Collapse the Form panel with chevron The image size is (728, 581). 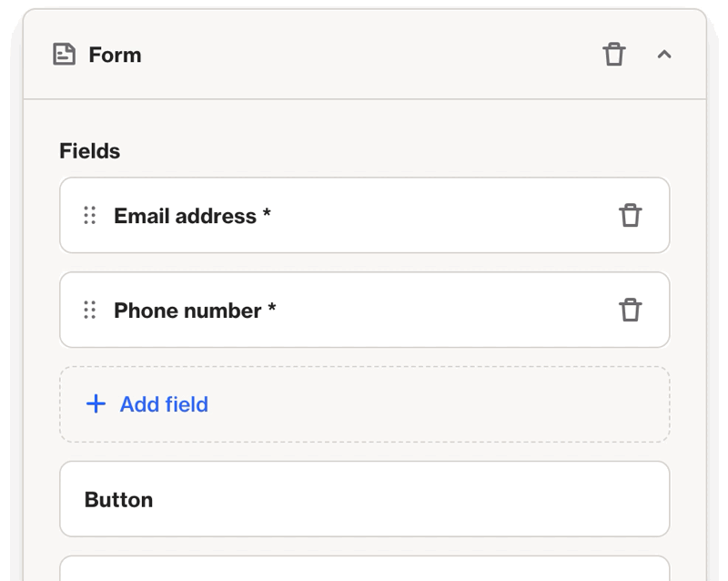tap(664, 55)
